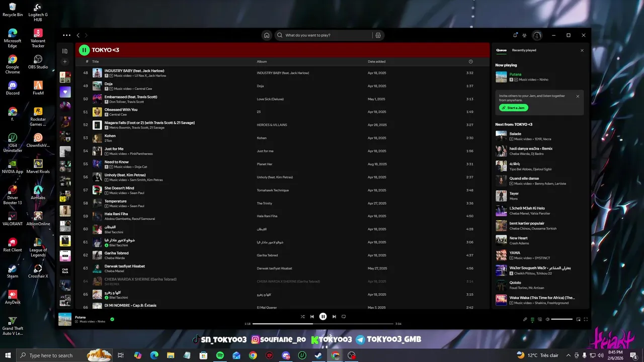This screenshot has width=644, height=362.
Task: Open Discord desktop shortcut
Action: 13,87
